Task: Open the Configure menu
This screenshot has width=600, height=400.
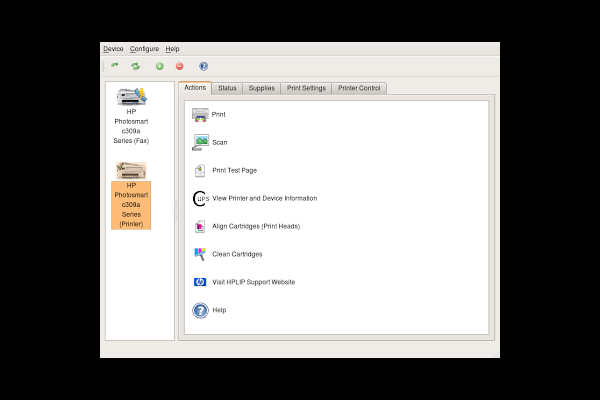Action: click(x=144, y=49)
